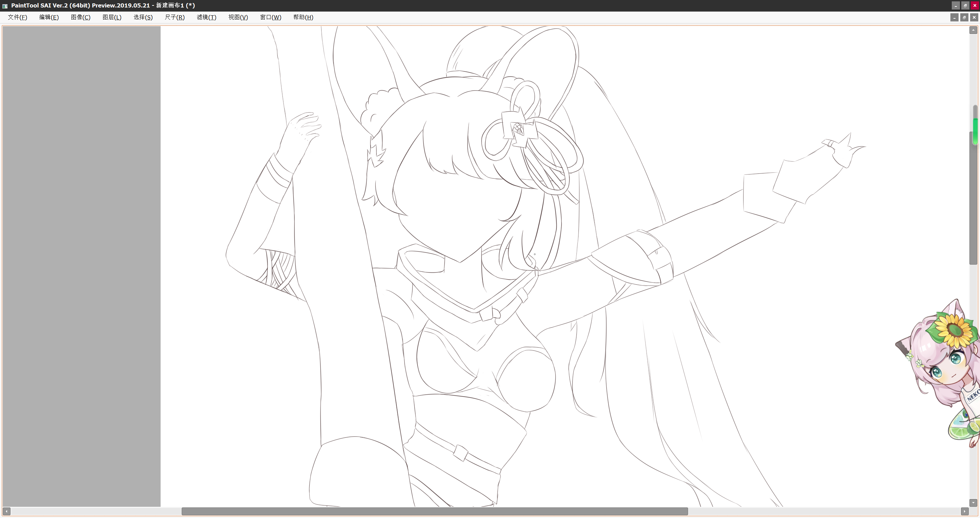Open the 尺子(R) menu
The height and width of the screenshot is (518, 980).
pos(175,17)
